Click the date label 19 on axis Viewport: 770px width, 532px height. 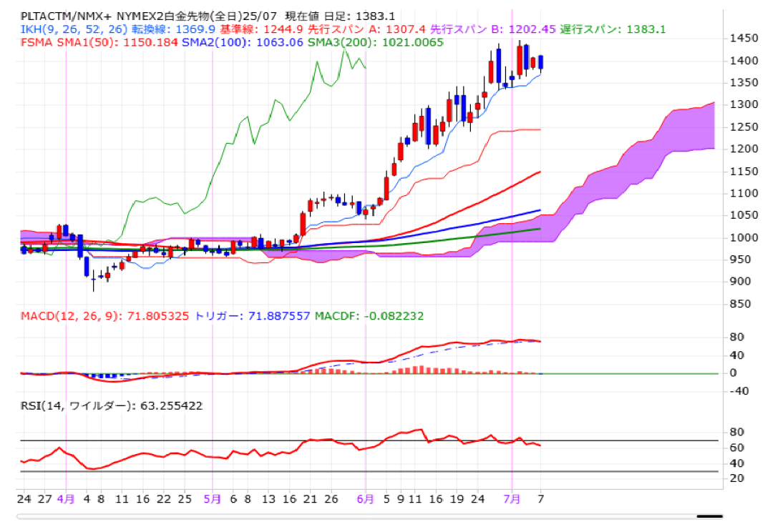pyautogui.click(x=457, y=499)
